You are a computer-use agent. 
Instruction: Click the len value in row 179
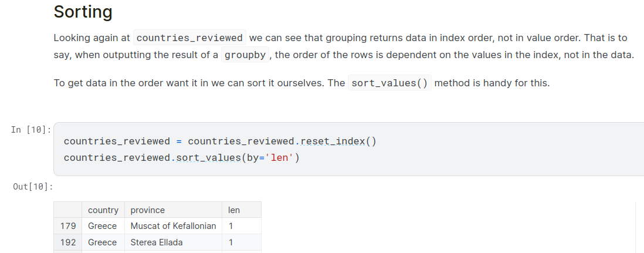[x=231, y=226]
